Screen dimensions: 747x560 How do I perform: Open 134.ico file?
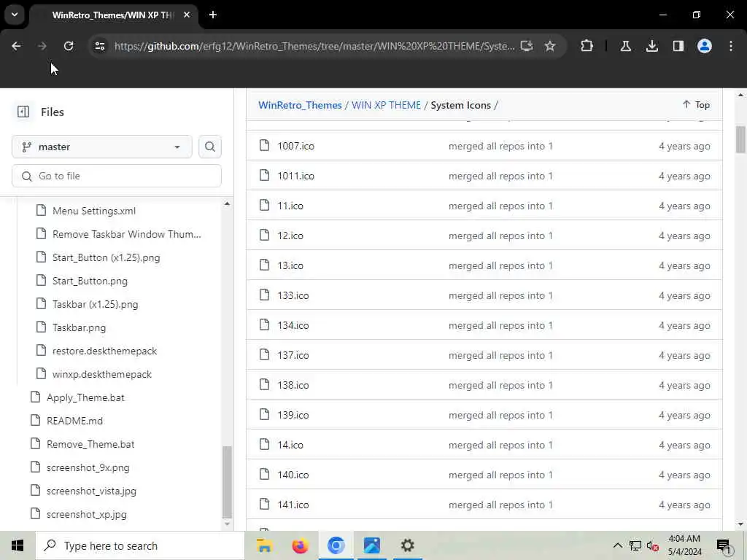pyautogui.click(x=293, y=326)
